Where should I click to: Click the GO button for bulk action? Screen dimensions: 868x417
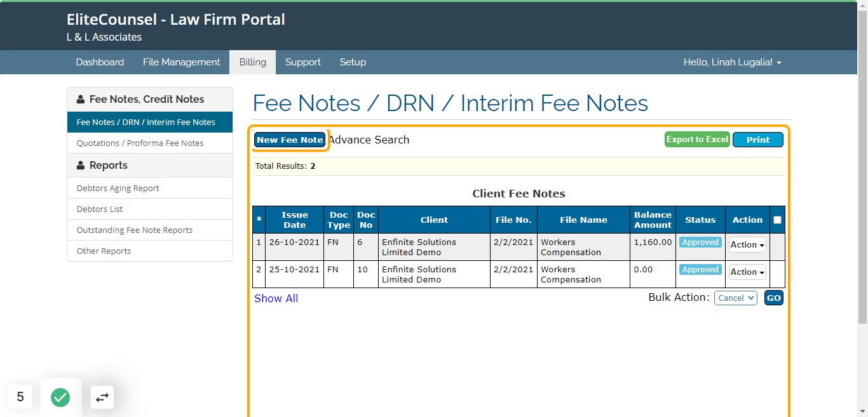pos(774,298)
